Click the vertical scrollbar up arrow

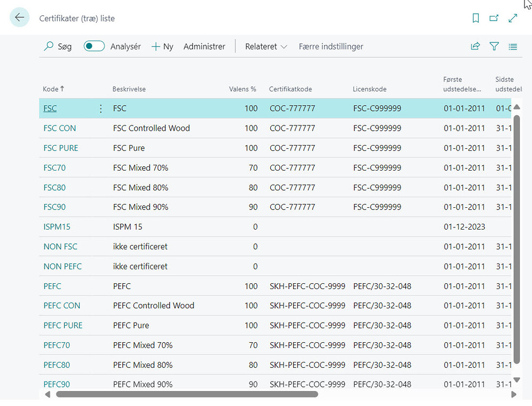point(517,107)
